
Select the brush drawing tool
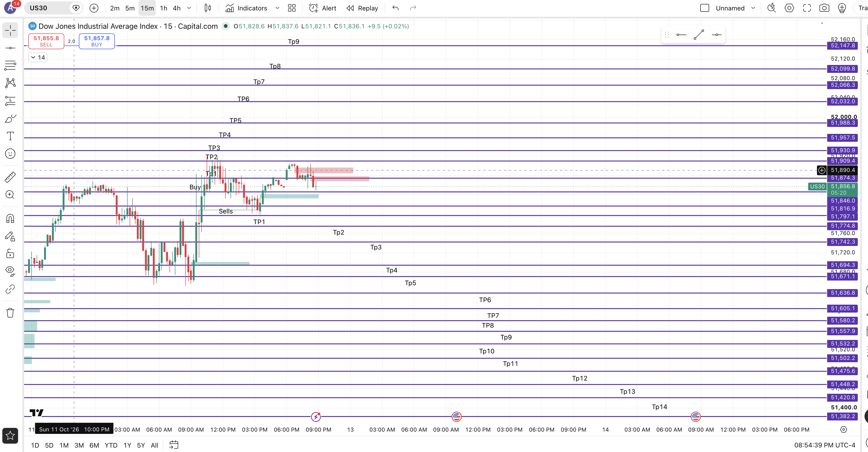pos(10,118)
